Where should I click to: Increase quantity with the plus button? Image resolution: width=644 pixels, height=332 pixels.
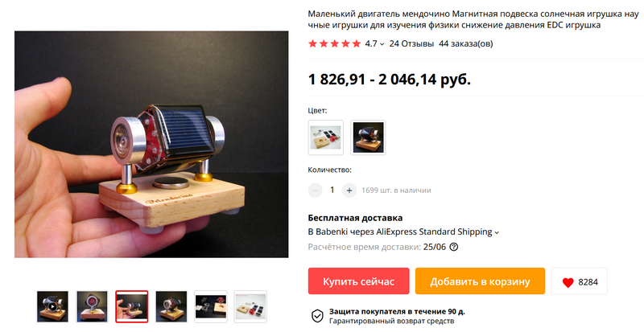point(349,191)
